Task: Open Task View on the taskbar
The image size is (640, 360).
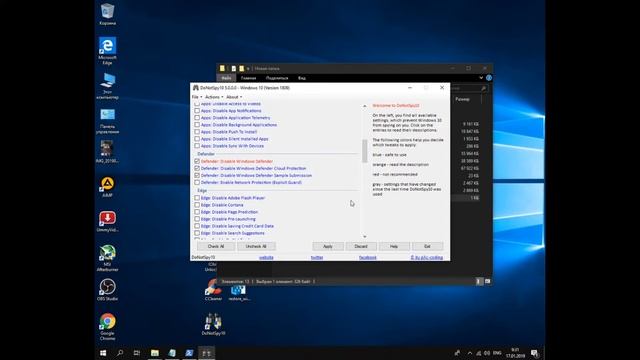Action: tap(137, 353)
